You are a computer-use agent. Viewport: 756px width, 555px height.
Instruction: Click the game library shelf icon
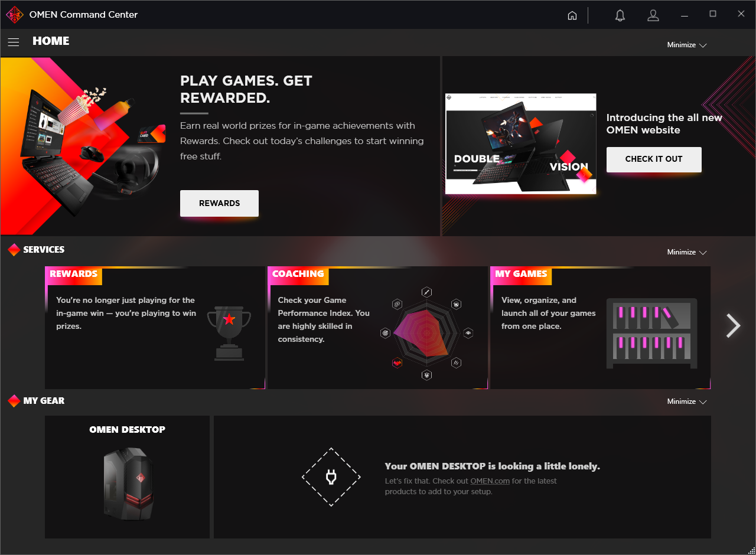click(x=651, y=333)
